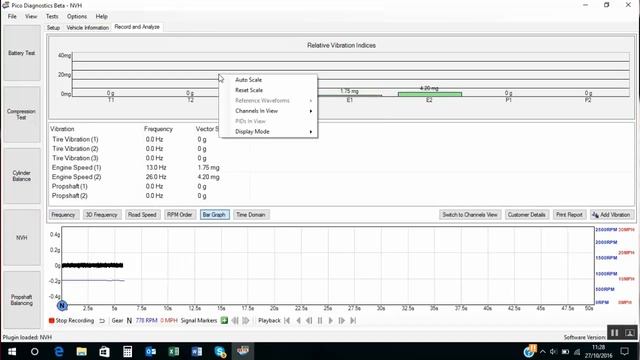This screenshot has height=360, width=640.
Task: Launch Microsoft Edge from taskbar
Action: pyautogui.click(x=59, y=351)
